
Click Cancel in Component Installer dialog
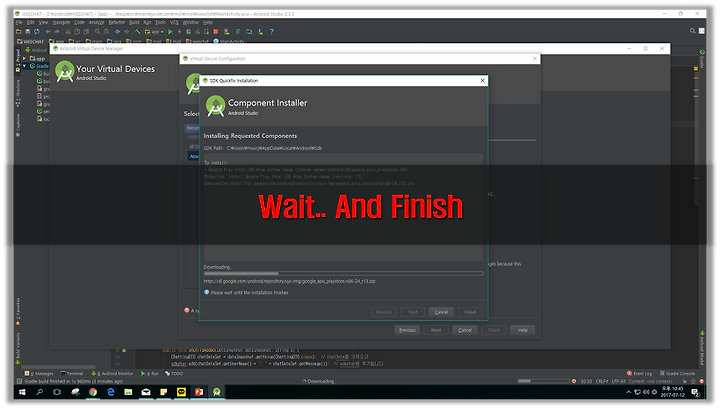tap(441, 312)
